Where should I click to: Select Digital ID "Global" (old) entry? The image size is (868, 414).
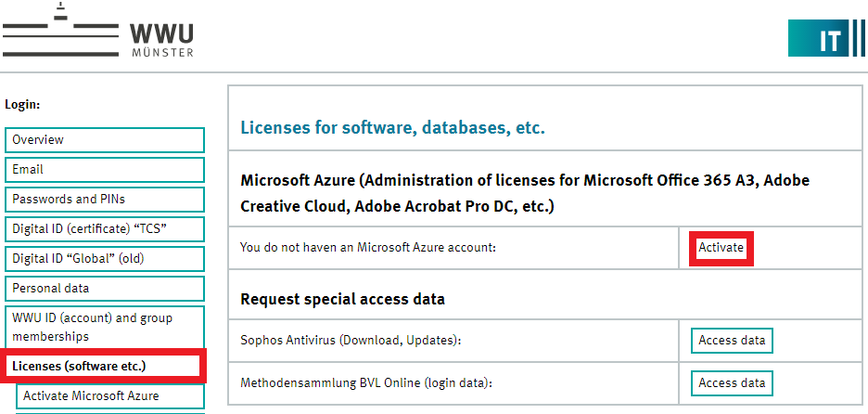[104, 259]
